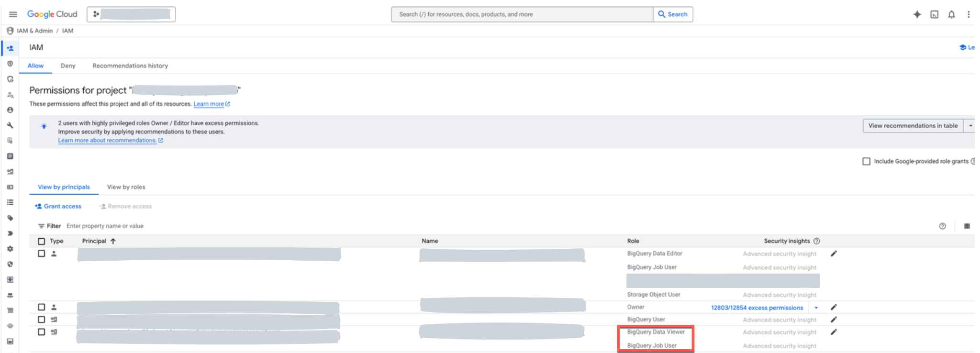Click View recommendations in table button
The image size is (980, 353).
(x=913, y=126)
